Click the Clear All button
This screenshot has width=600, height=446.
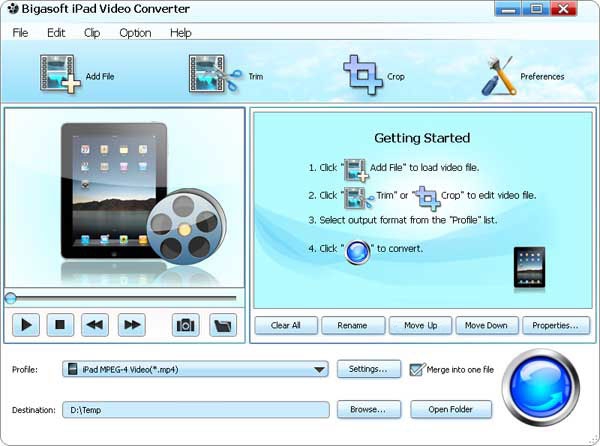coord(286,326)
